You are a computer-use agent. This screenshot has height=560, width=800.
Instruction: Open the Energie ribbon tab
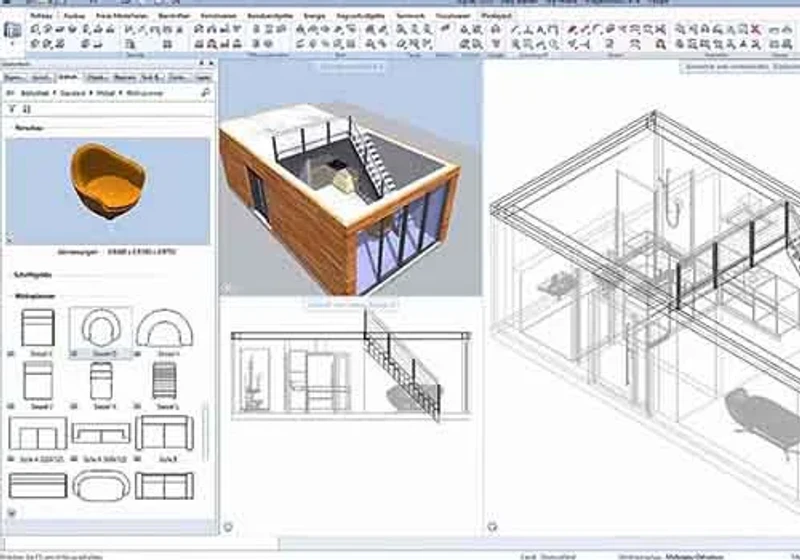(315, 16)
